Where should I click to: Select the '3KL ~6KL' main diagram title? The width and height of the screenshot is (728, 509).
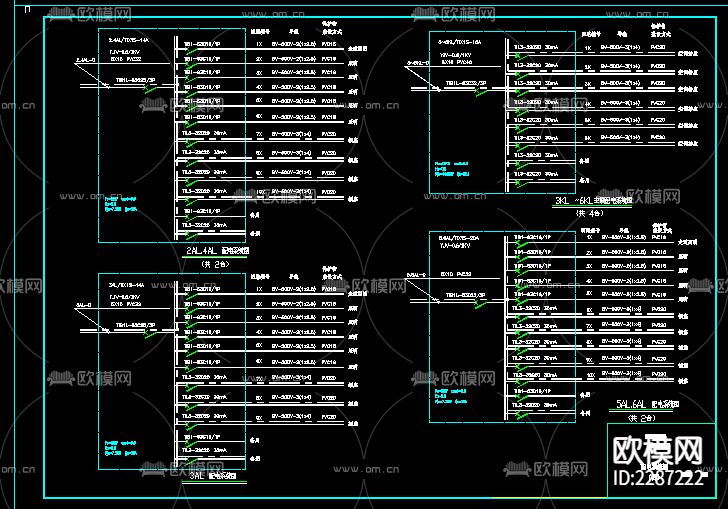pos(593,201)
